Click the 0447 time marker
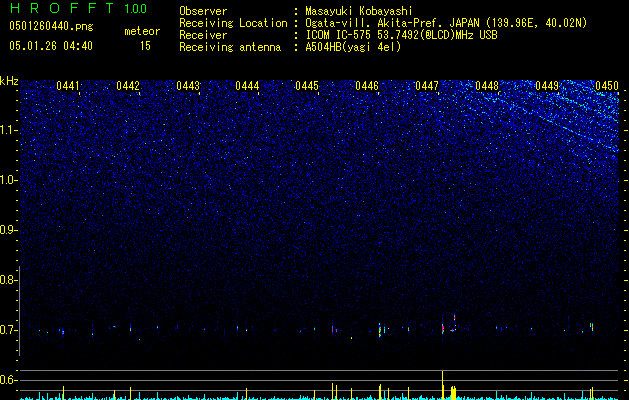 tap(427, 85)
